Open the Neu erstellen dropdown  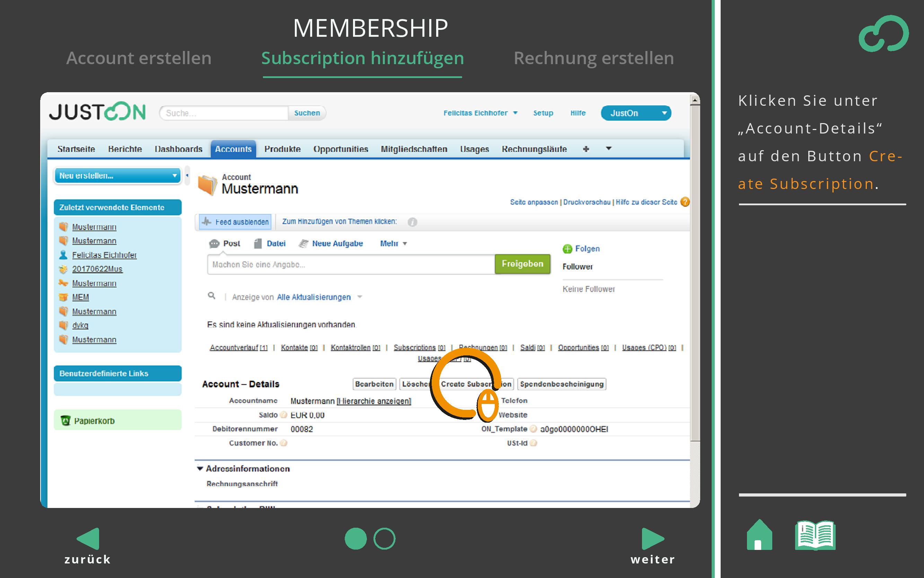[x=117, y=176]
